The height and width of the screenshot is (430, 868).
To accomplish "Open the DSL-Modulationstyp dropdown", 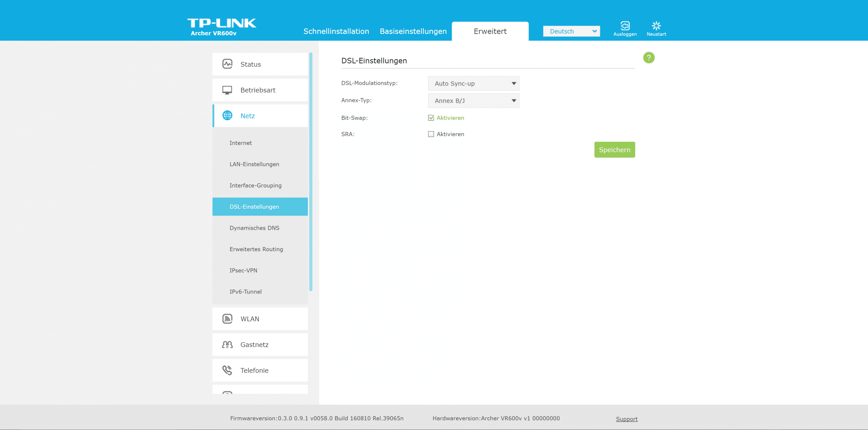I will [x=473, y=84].
